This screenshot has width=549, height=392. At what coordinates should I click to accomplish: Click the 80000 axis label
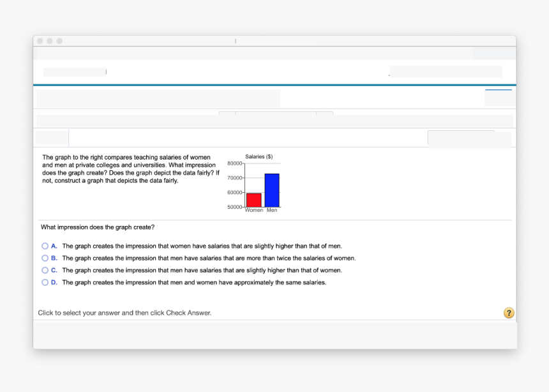click(x=234, y=163)
